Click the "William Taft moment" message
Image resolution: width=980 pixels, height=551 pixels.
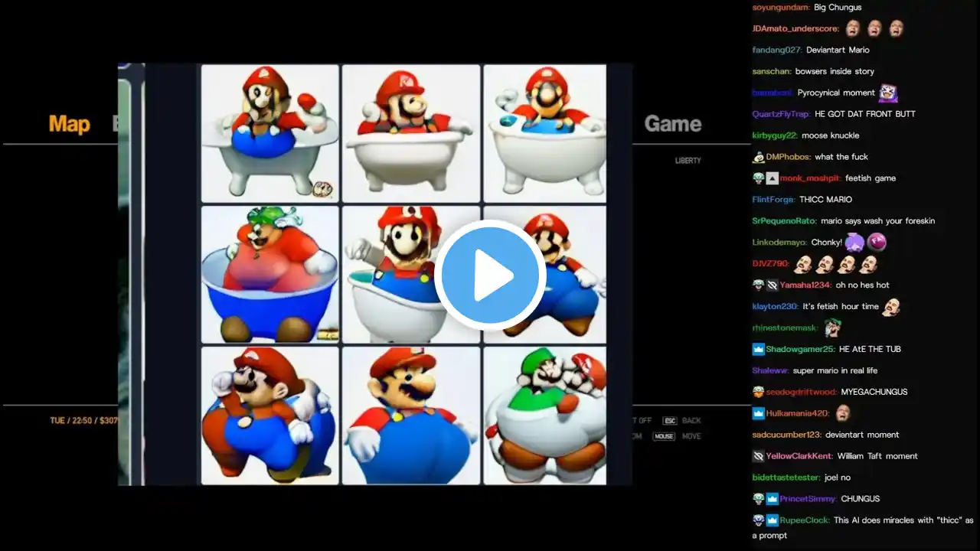coord(877,456)
